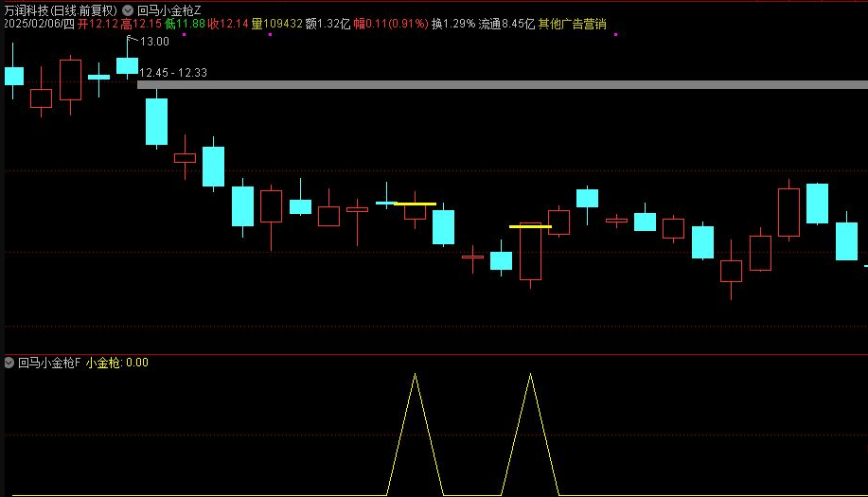
Task: Select the 回马小金枪F sub-indicator label
Action: 49,363
